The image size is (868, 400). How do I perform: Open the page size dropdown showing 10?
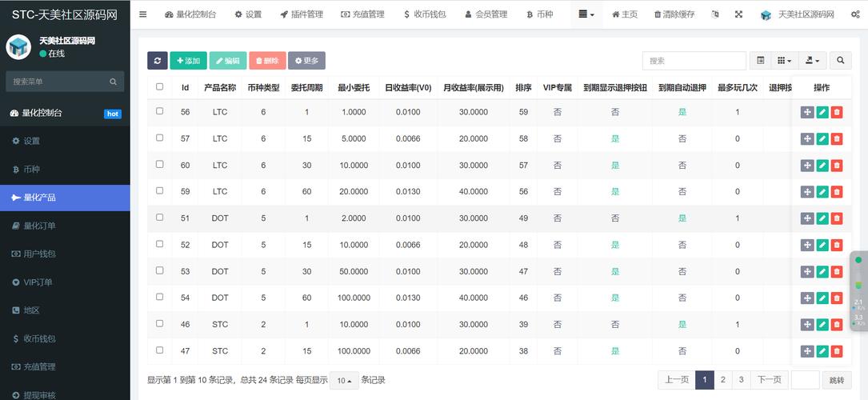[346, 381]
